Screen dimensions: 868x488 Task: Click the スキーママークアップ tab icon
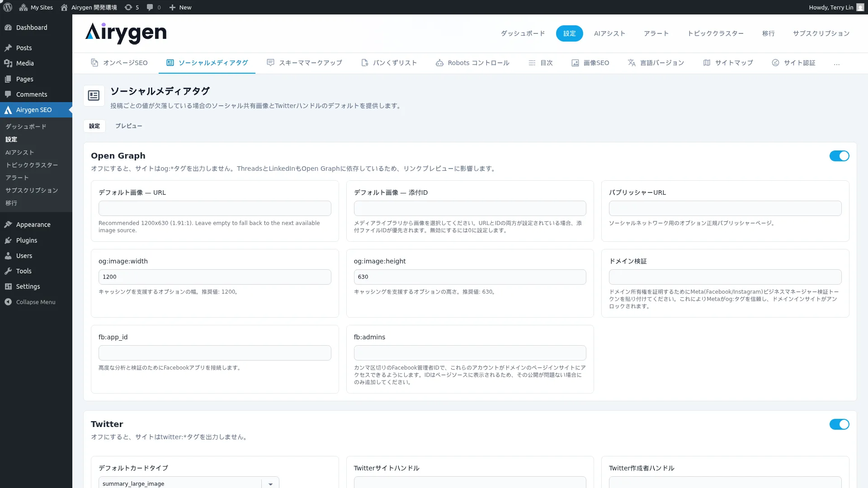pos(270,63)
